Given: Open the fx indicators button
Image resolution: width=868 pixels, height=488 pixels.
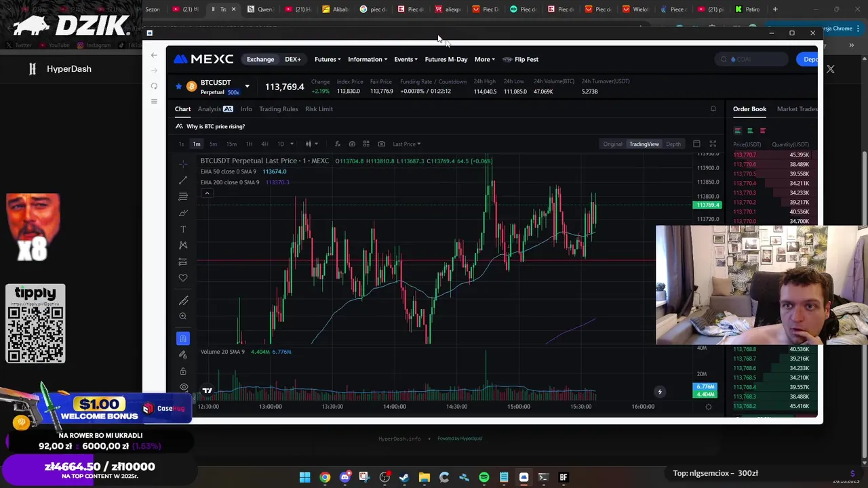Looking at the screenshot, I should (x=338, y=144).
